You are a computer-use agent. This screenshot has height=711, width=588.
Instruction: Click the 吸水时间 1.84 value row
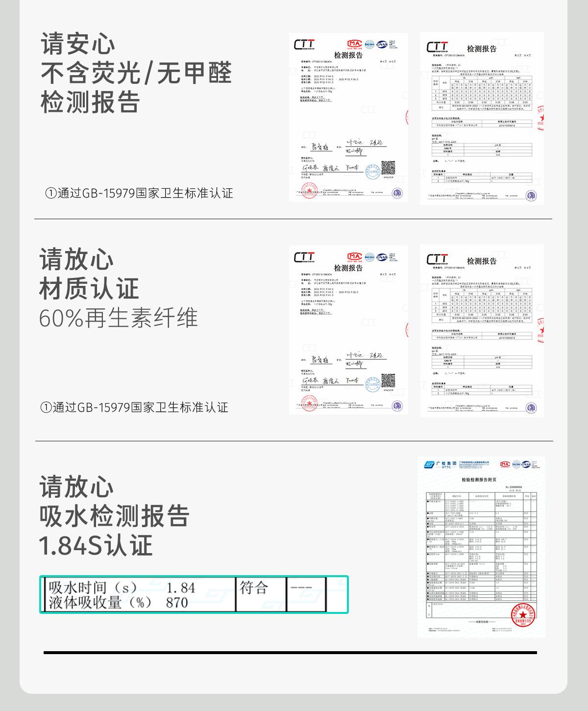click(x=122, y=587)
